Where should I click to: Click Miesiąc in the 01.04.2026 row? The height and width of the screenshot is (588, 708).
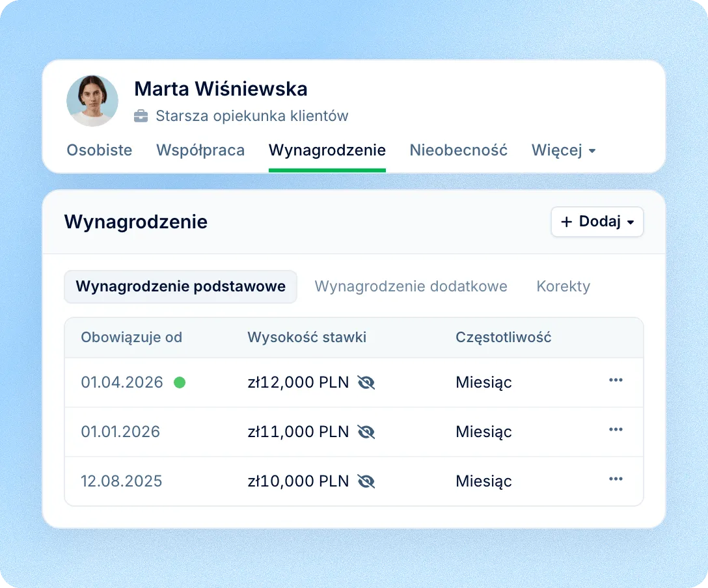tap(483, 382)
